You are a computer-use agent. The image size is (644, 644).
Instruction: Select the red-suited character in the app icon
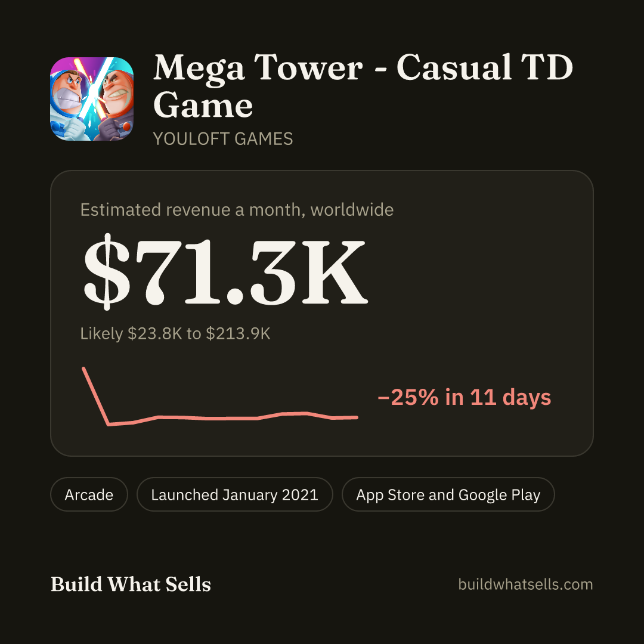(x=116, y=101)
